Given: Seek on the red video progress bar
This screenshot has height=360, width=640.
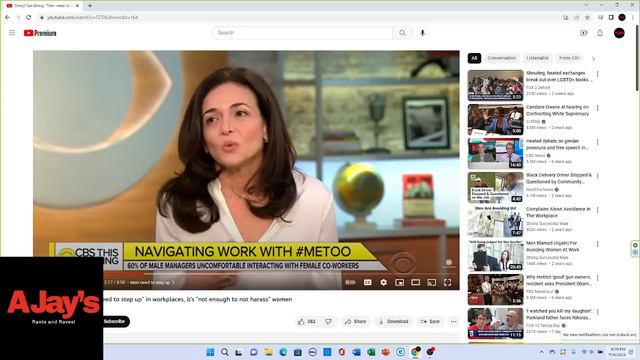Looking at the screenshot, I should point(246,274).
